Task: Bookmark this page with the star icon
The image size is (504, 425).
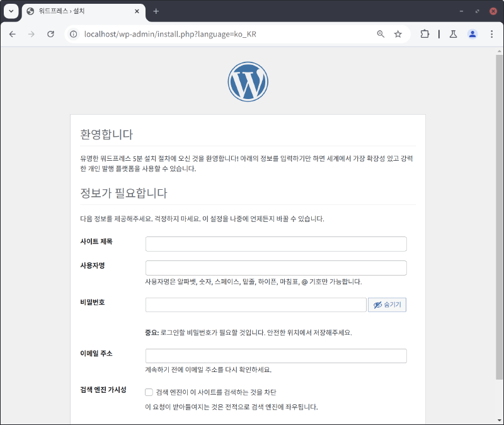Action: pyautogui.click(x=398, y=34)
